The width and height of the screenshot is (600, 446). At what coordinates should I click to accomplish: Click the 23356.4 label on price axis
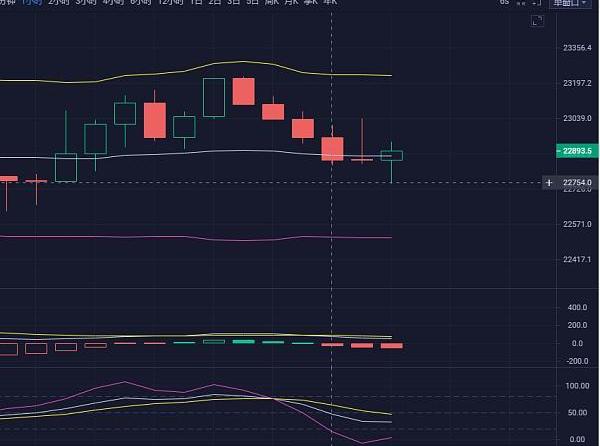click(575, 47)
